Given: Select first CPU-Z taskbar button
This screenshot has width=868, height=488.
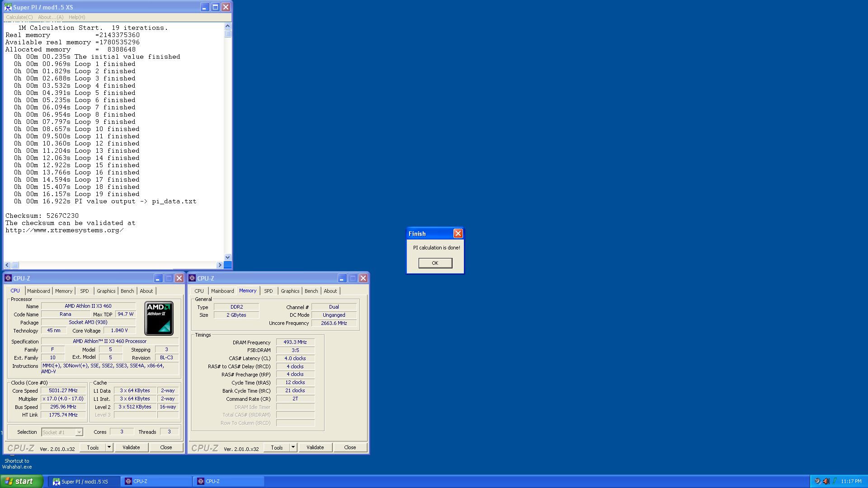Looking at the screenshot, I should pyautogui.click(x=157, y=482).
